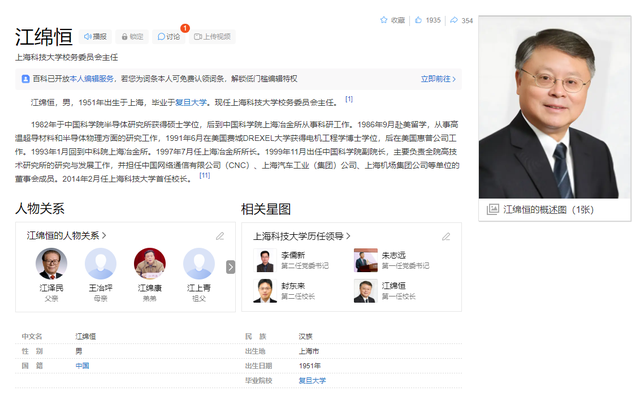Screen dimensions: 640x400
Task: Open the 讨论 discussion button
Action: pyautogui.click(x=169, y=37)
